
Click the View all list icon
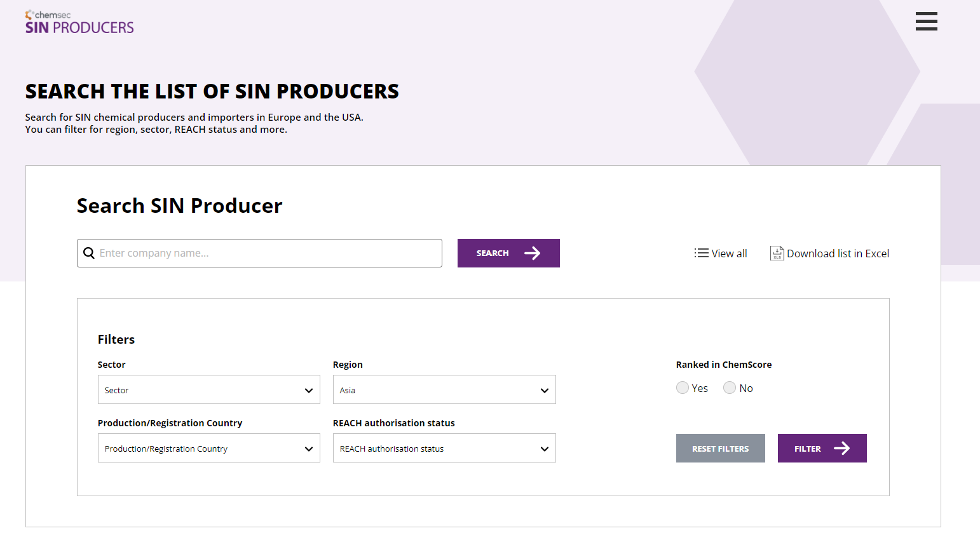[x=701, y=253]
